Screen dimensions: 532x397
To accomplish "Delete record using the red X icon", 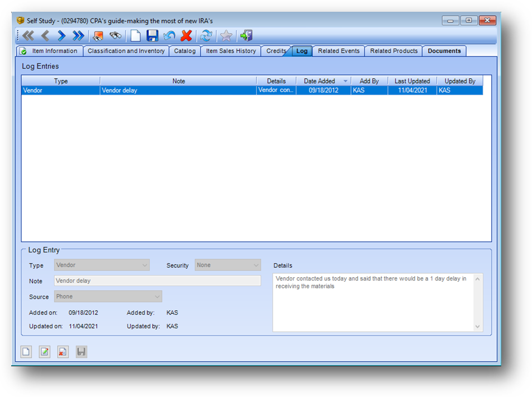I will [186, 36].
